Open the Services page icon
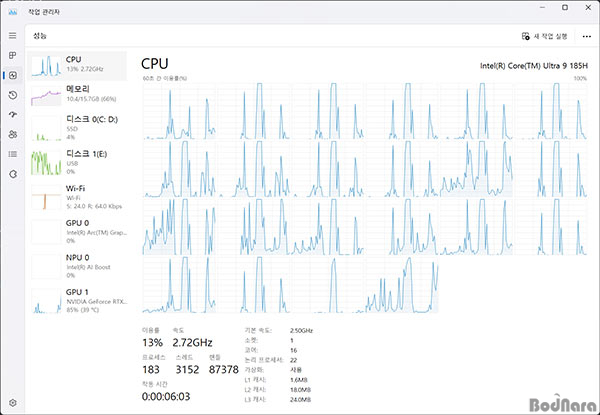Image resolution: width=600 pixels, height=415 pixels. pyautogui.click(x=13, y=173)
